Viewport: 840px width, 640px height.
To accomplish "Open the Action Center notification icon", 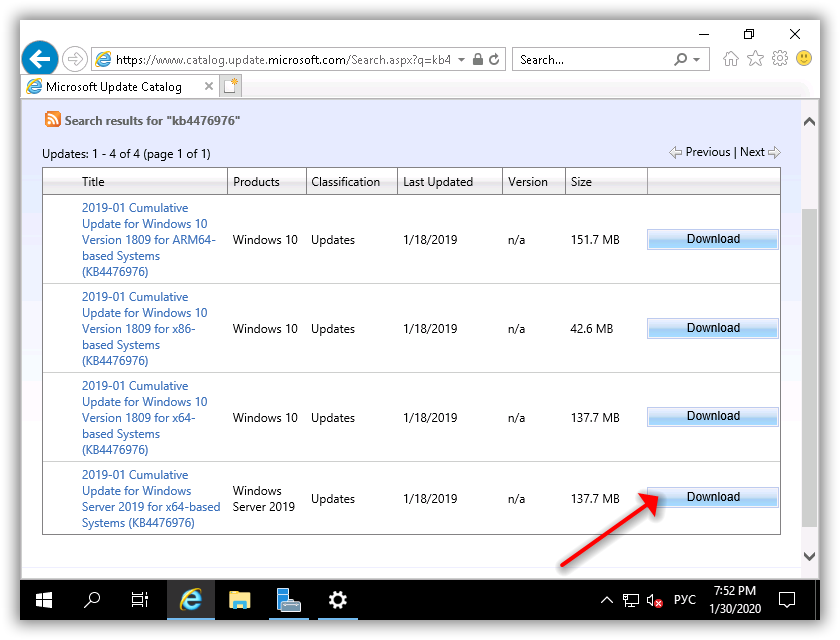I will click(x=787, y=600).
